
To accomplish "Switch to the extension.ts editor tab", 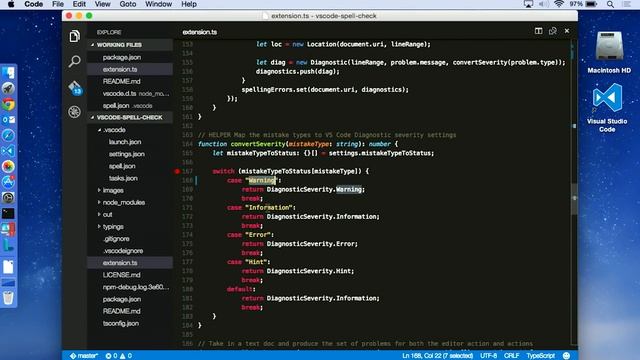I will point(200,32).
